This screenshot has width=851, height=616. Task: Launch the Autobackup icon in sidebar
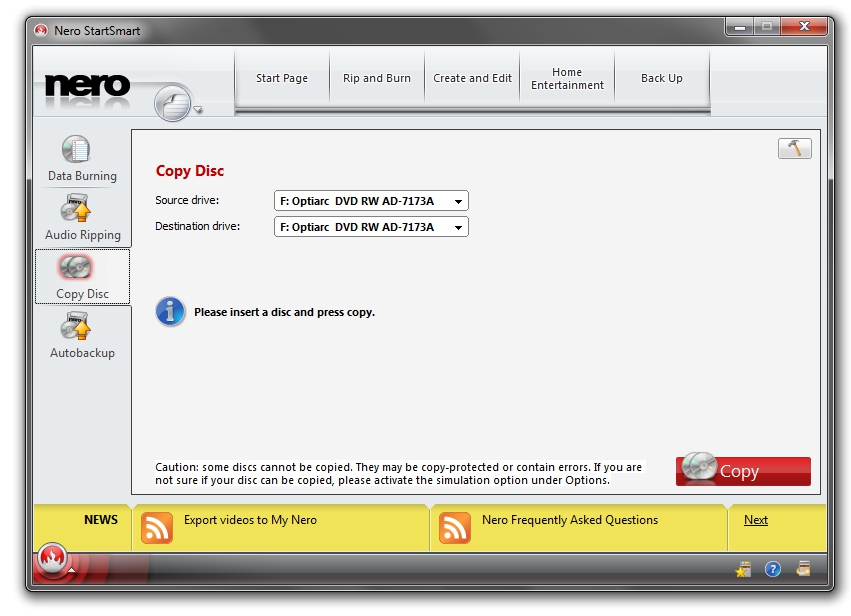tap(76, 326)
